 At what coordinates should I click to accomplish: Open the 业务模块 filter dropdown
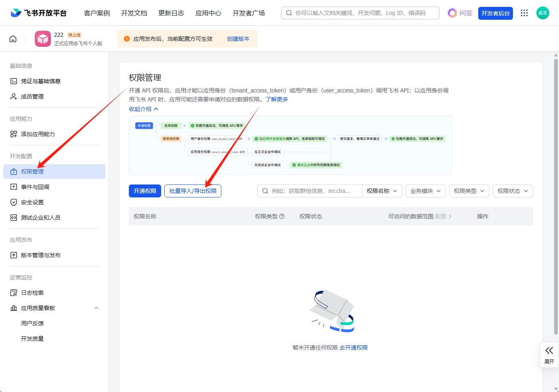click(x=425, y=191)
